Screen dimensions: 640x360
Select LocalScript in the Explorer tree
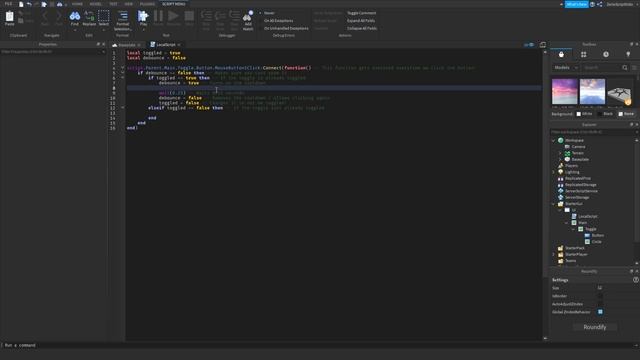click(x=587, y=216)
